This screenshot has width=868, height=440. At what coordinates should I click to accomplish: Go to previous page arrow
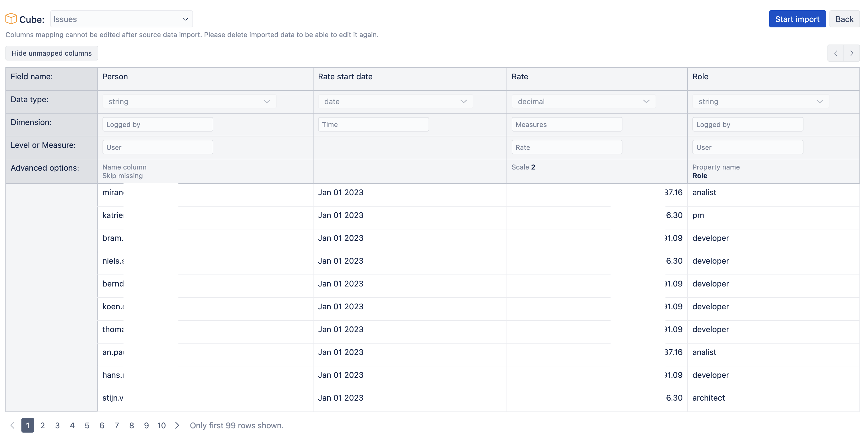point(13,425)
